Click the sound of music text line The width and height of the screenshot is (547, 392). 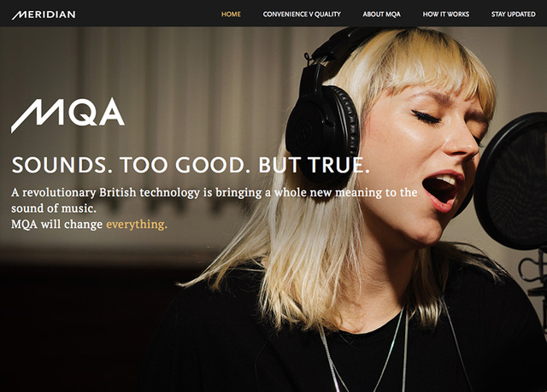tap(54, 208)
